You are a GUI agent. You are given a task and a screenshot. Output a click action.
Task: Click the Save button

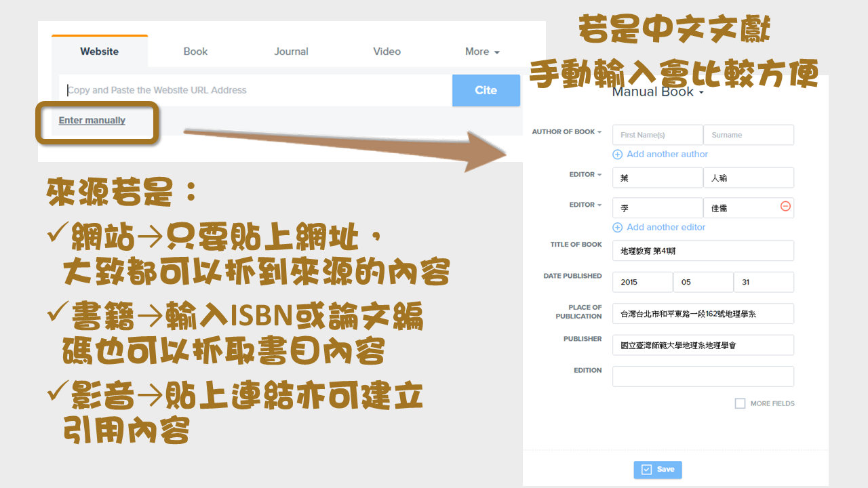(658, 470)
